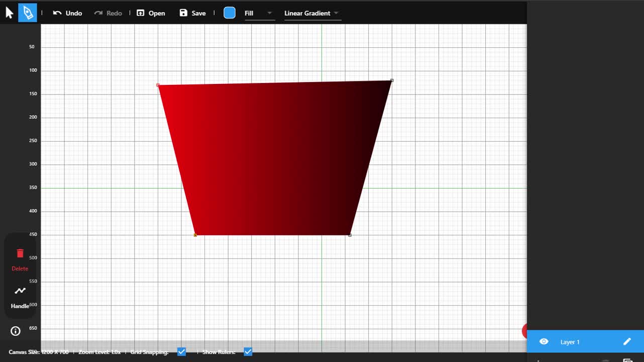The width and height of the screenshot is (644, 362).
Task: Select the bottom-right anchor point of trapezoid
Action: (x=350, y=235)
